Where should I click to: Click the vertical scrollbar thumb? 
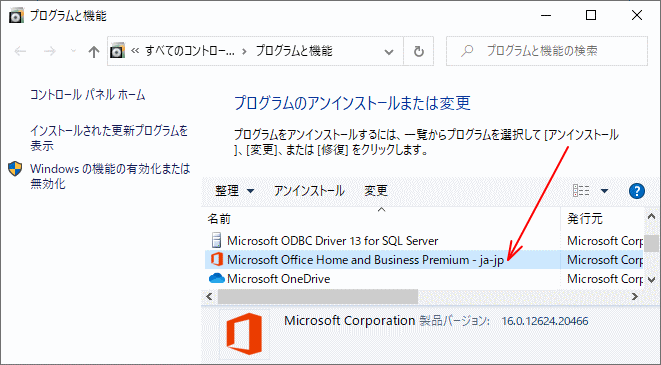point(651,243)
